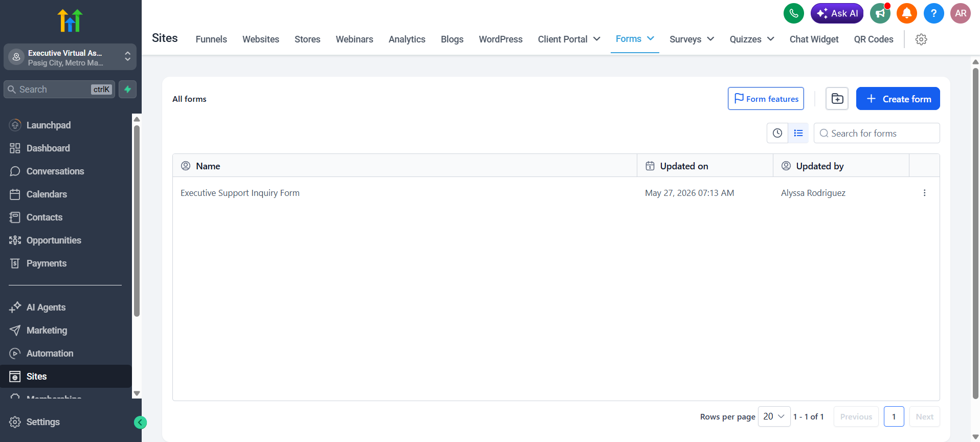Switch to the WordPress tab
980x442 pixels.
click(501, 39)
